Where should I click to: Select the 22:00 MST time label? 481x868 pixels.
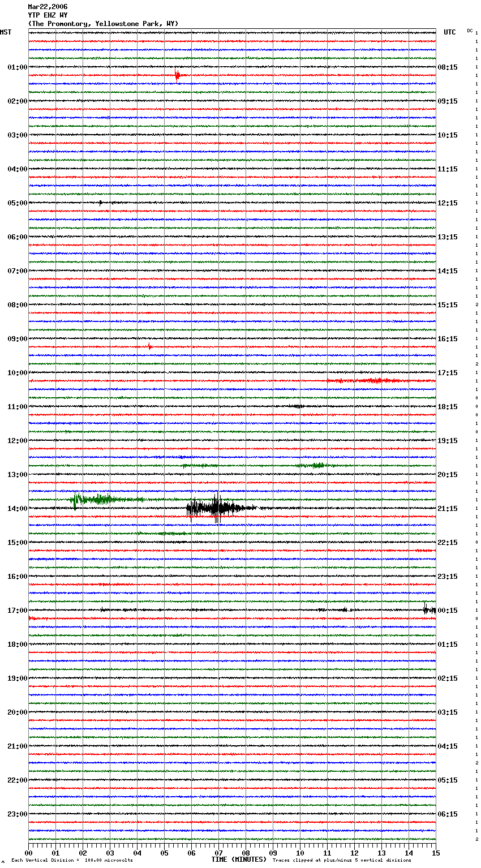pyautogui.click(x=18, y=780)
